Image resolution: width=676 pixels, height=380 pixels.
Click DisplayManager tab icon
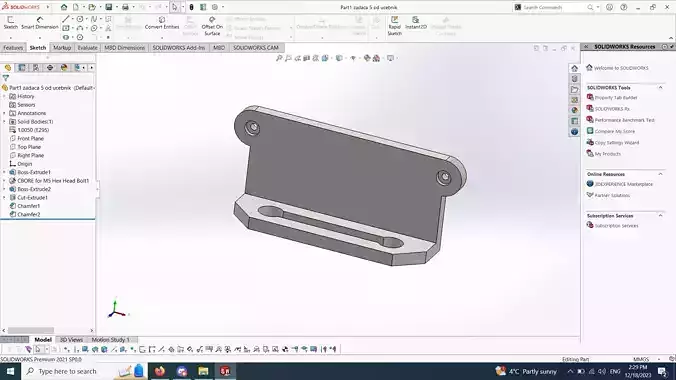64,68
